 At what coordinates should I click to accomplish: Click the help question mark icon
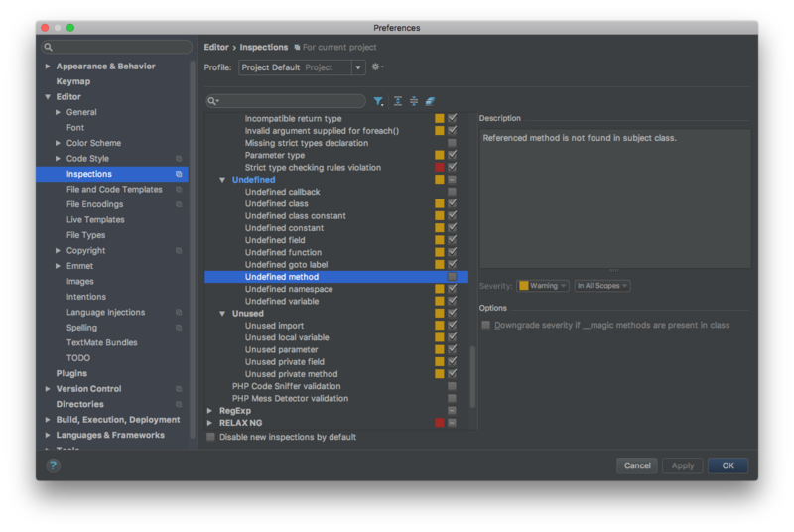point(53,465)
